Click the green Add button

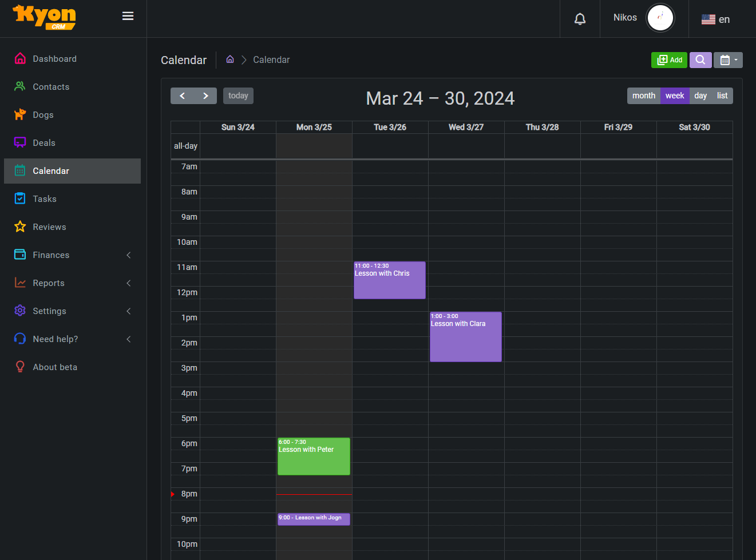pyautogui.click(x=669, y=60)
